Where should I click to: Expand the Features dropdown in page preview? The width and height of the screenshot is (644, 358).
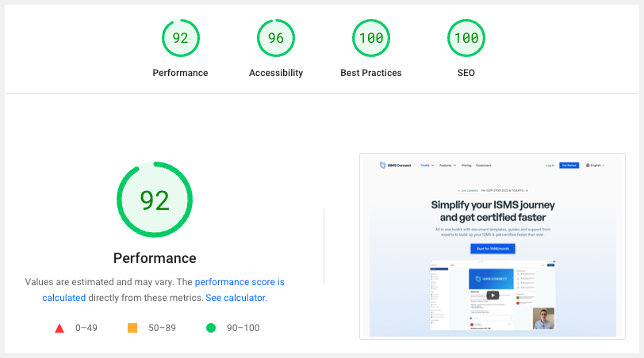pyautogui.click(x=448, y=166)
